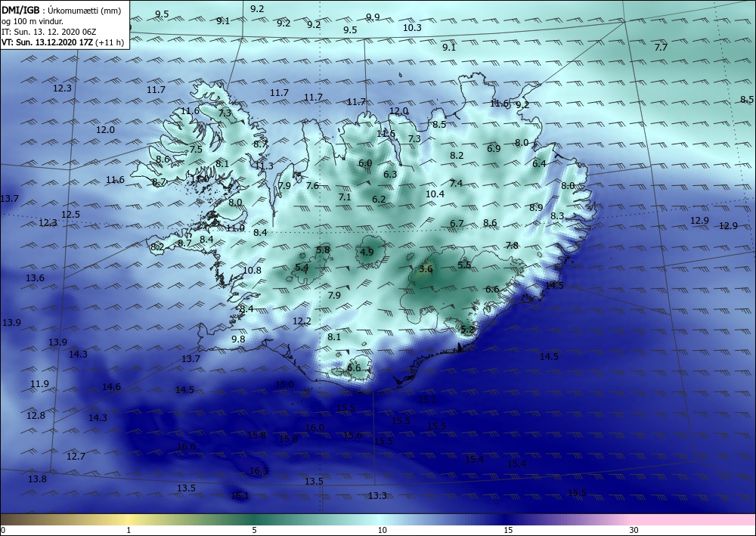The image size is (756, 536).
Task: Click the 10.8 value near the west coast
Action: (x=253, y=271)
